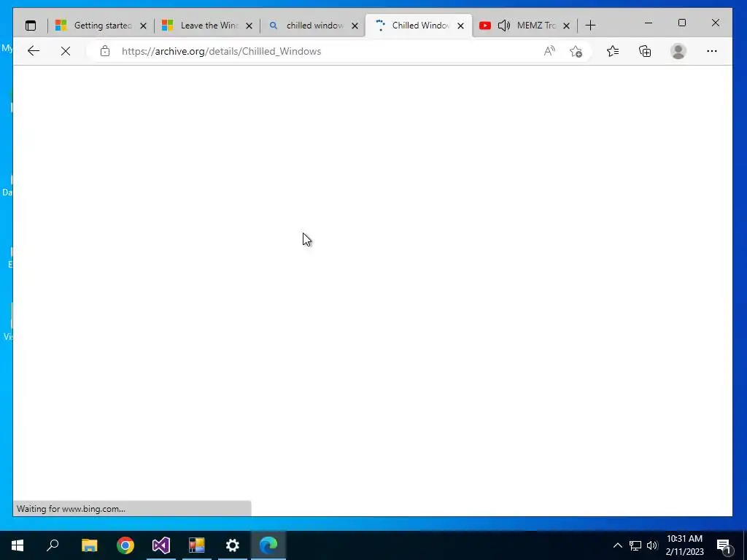Stop loading the page
Screen dimensions: 747x560
66,51
